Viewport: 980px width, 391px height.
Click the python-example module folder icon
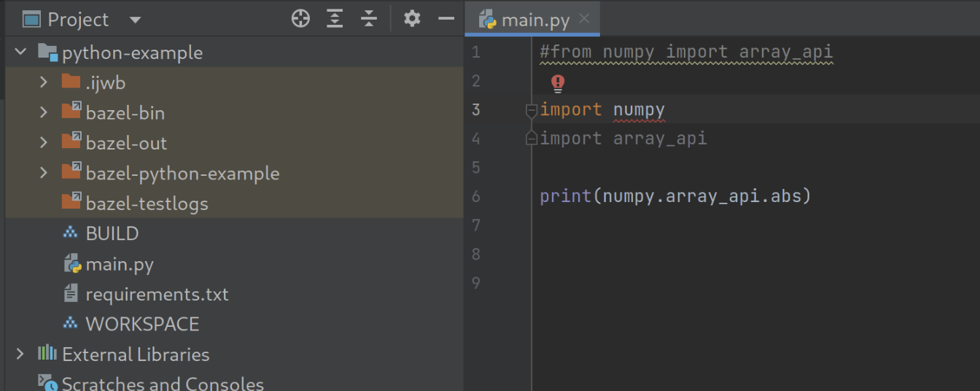click(47, 52)
